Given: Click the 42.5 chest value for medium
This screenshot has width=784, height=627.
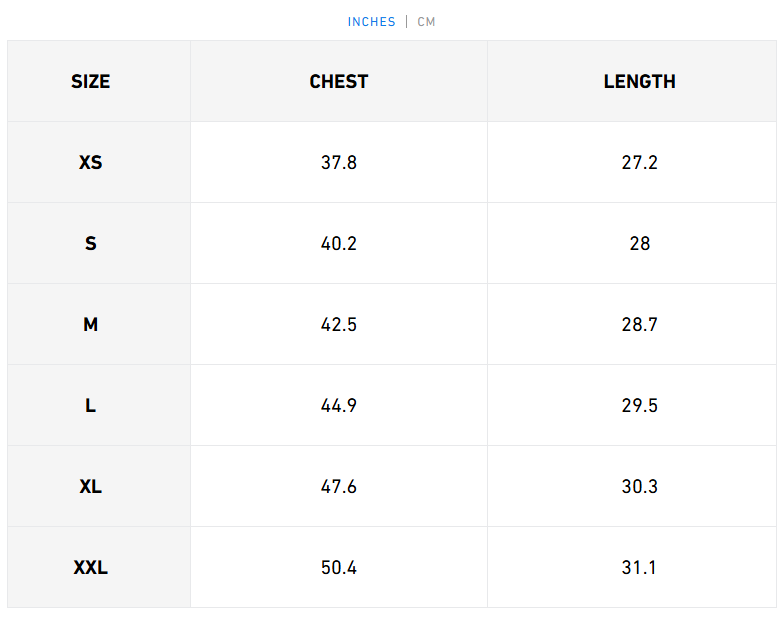Looking at the screenshot, I should 339,325.
